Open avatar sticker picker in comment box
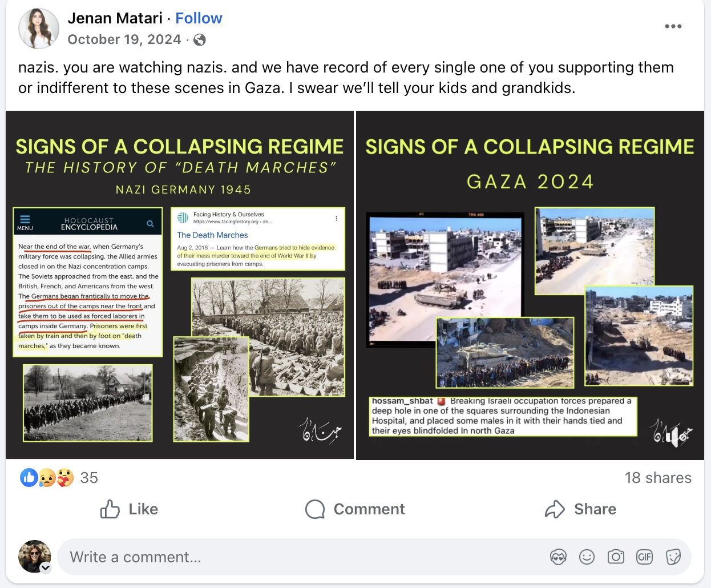Image resolution: width=711 pixels, height=588 pixels. (x=558, y=557)
